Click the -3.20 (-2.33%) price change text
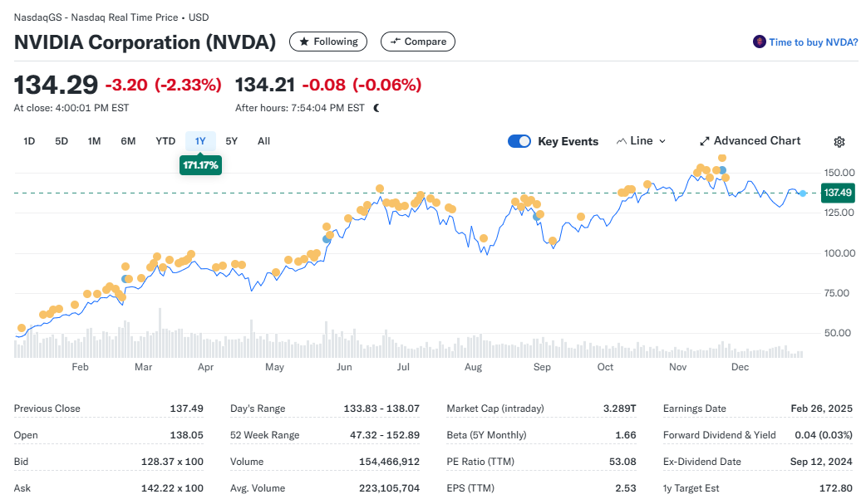 coord(164,85)
